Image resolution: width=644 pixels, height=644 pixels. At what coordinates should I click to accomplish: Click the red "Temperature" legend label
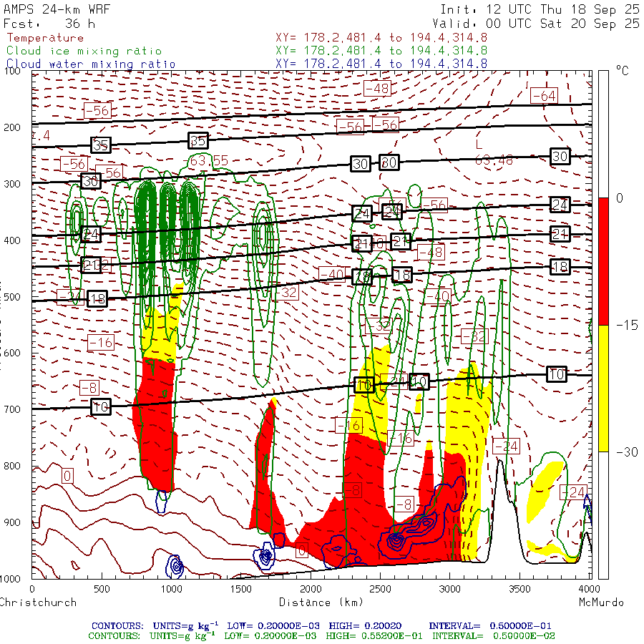46,38
